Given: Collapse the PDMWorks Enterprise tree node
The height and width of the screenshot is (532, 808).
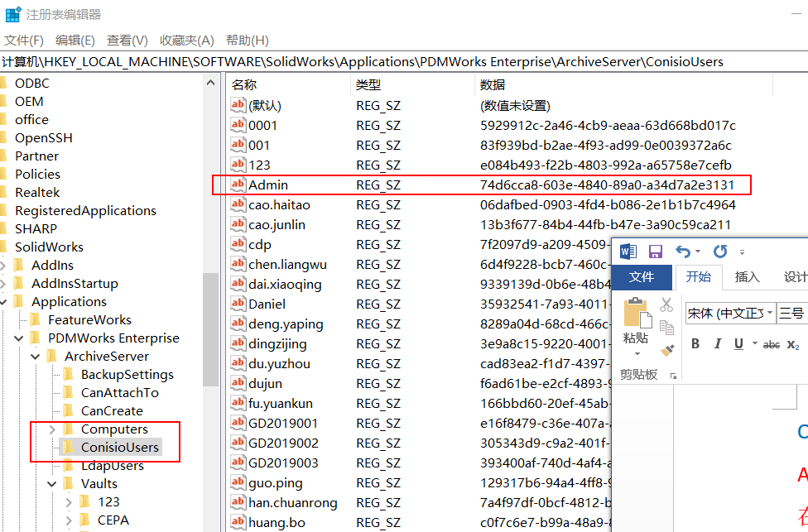Looking at the screenshot, I should (x=19, y=338).
